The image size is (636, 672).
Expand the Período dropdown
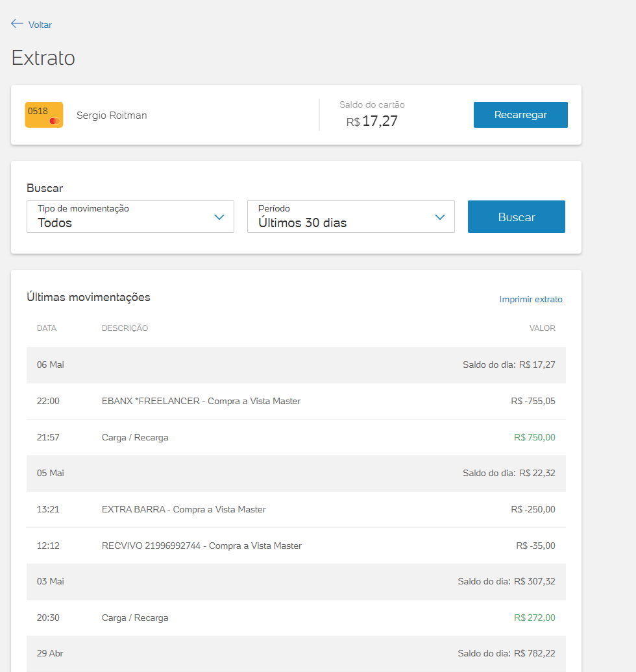[x=350, y=217]
